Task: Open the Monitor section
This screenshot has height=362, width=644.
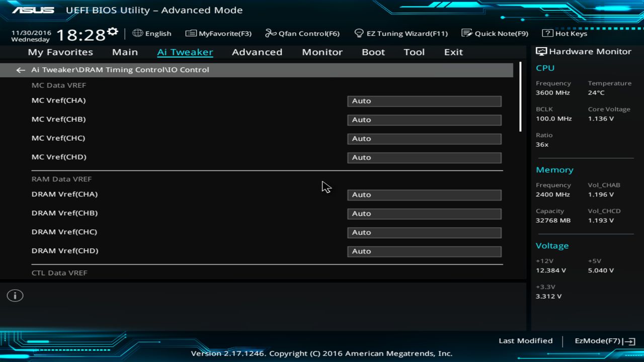Action: [x=322, y=52]
